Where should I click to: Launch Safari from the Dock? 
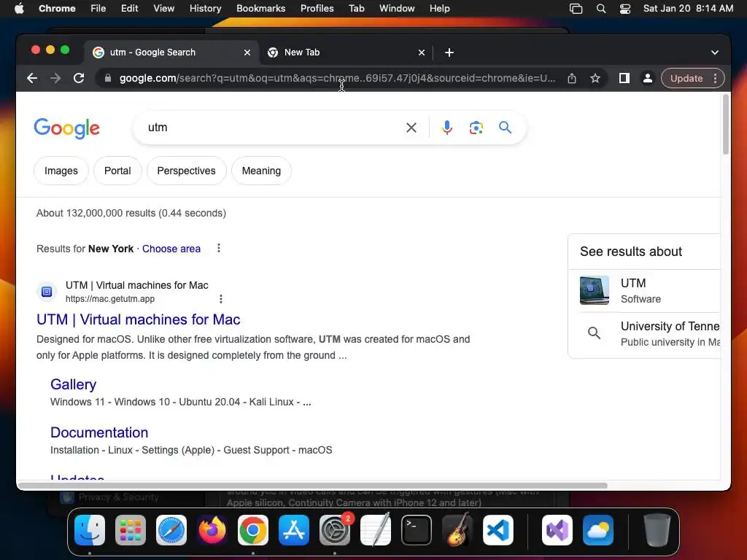coord(171,530)
